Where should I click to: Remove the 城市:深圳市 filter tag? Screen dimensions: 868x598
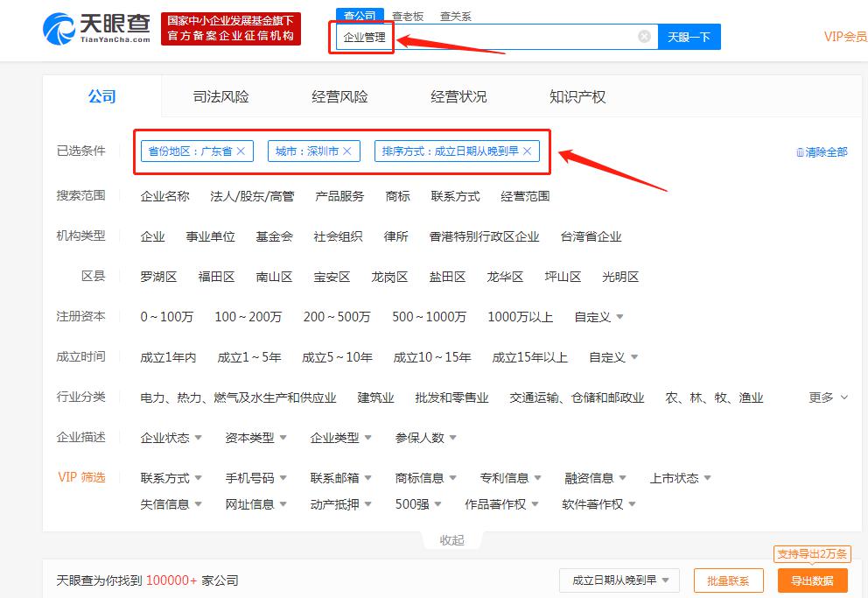pos(347,151)
